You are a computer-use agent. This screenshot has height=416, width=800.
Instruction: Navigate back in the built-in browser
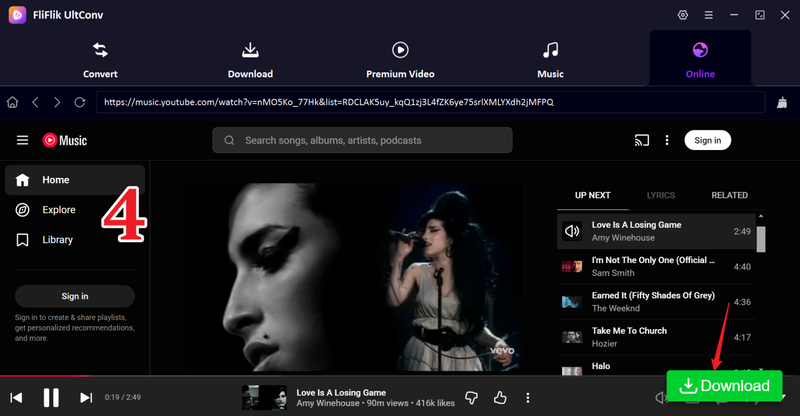click(x=35, y=102)
